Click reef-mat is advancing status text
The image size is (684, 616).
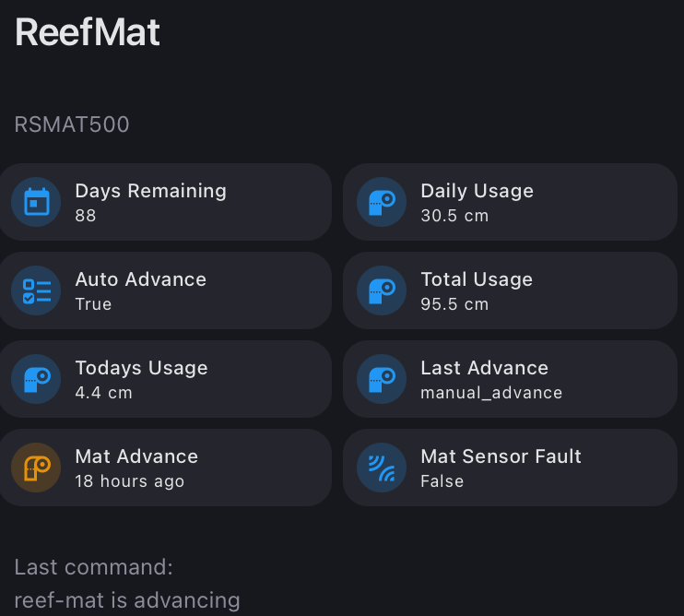click(x=127, y=600)
